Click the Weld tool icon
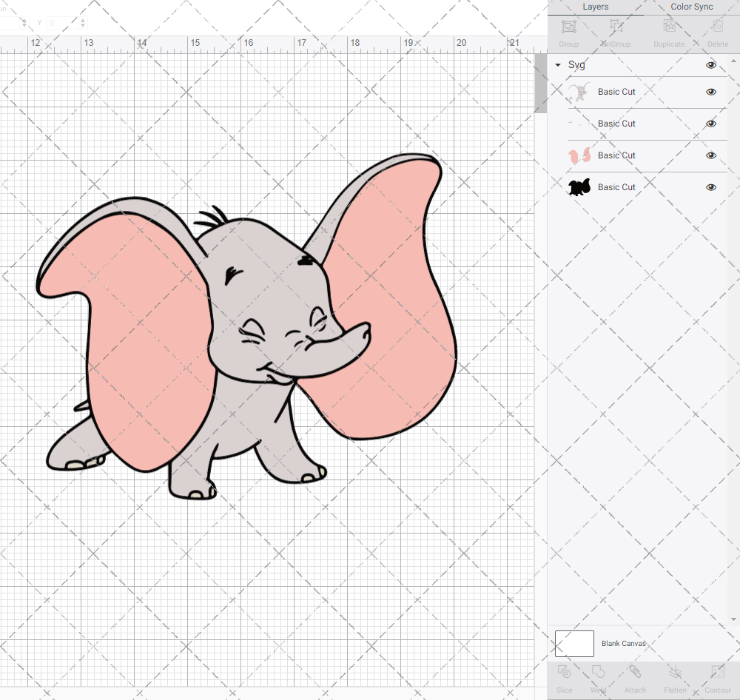Image resolution: width=740 pixels, height=700 pixels. click(598, 672)
